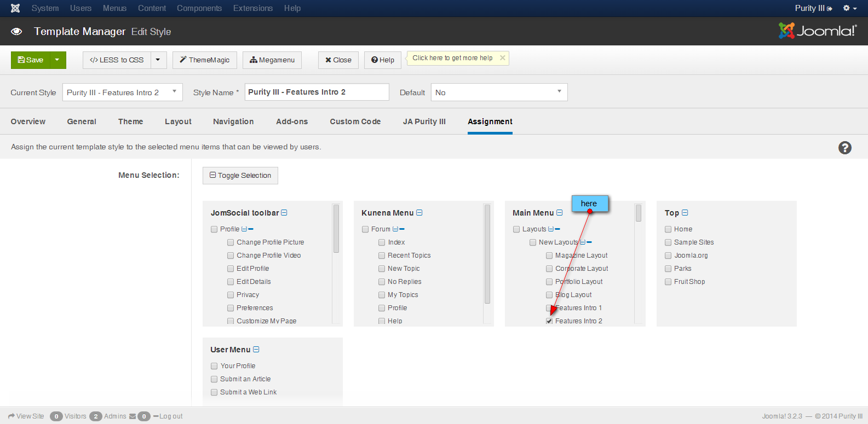Screen dimensions: 868x424
Task: Switch to the JA Purity III tab
Action: coord(424,121)
